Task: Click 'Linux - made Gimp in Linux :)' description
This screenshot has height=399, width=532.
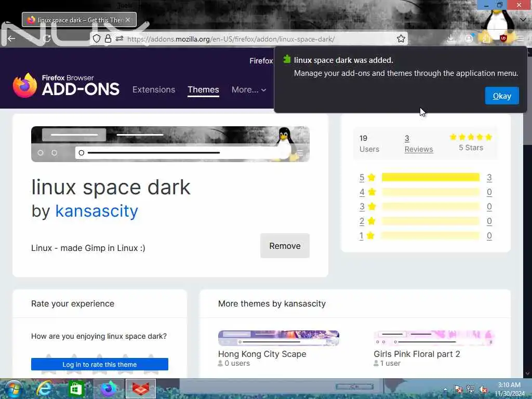Action: coord(88,248)
